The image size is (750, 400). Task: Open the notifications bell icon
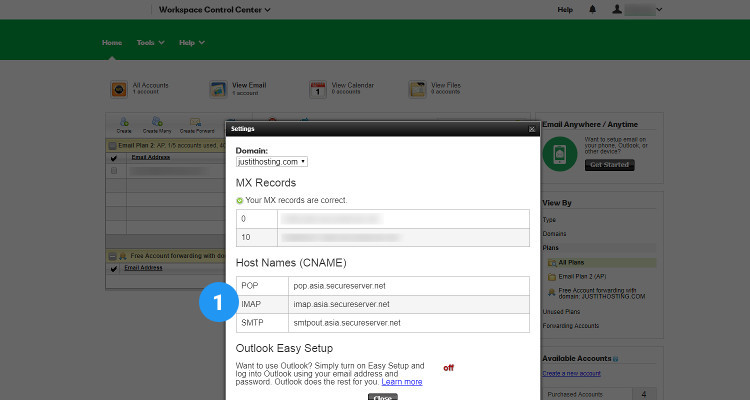click(x=592, y=9)
